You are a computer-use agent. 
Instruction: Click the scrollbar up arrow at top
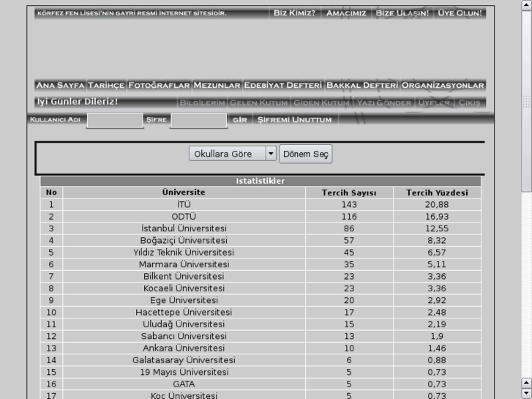click(526, 5)
